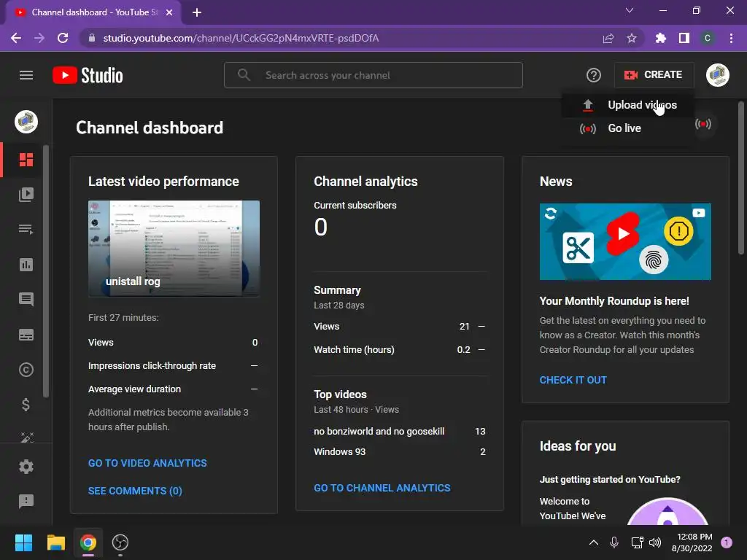Open the taskbar network icon

tap(636, 542)
